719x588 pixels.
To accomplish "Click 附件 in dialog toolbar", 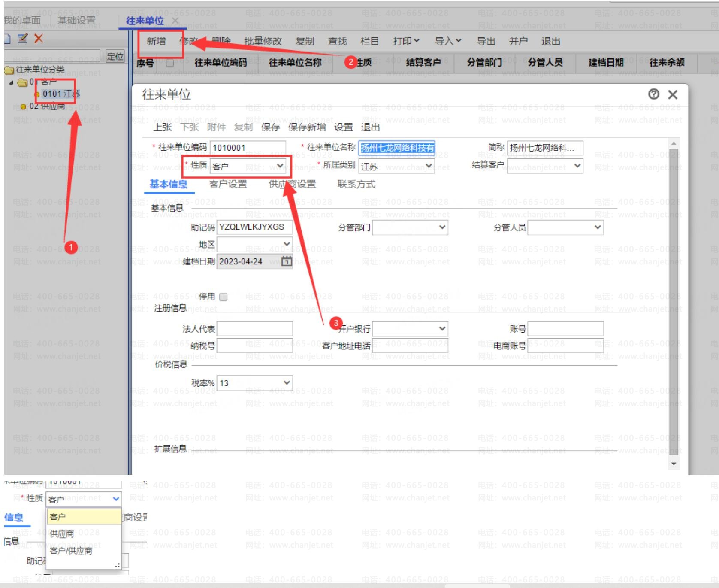I will 216,127.
